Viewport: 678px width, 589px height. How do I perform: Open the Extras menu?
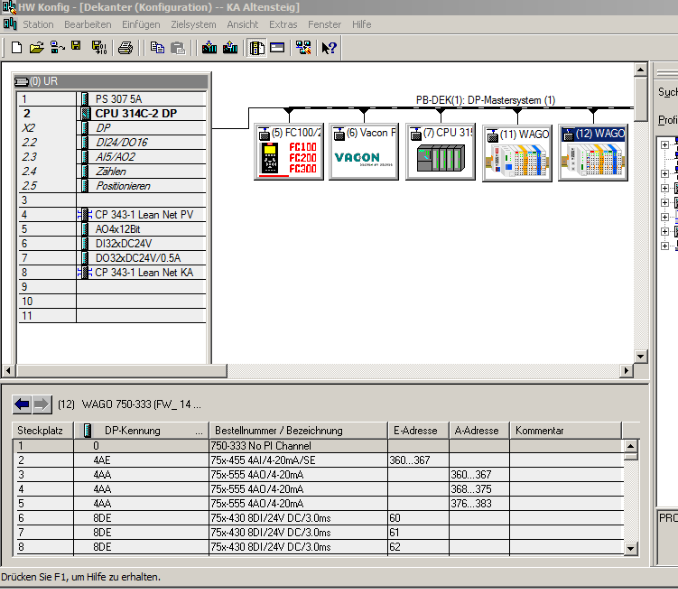(x=283, y=24)
